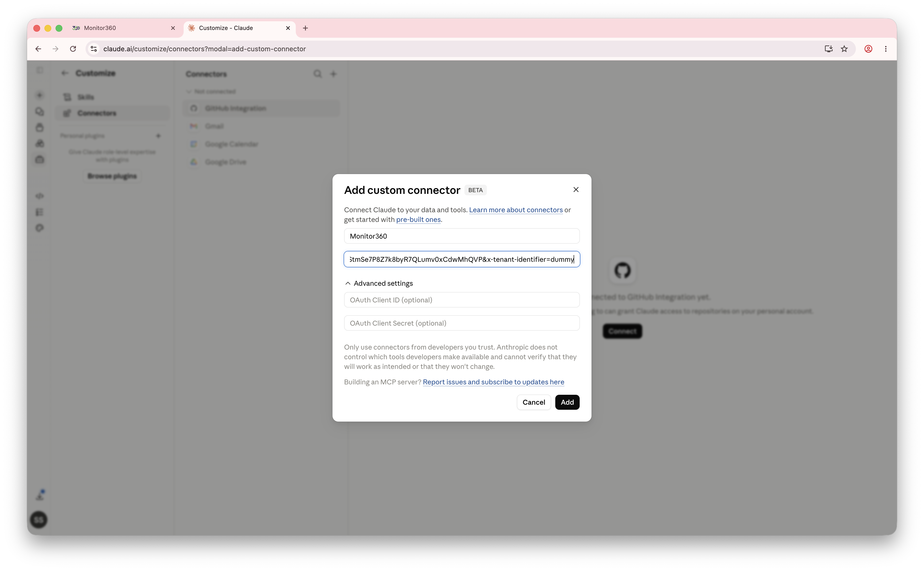Go forward in browser history
924x571 pixels.
tap(56, 49)
